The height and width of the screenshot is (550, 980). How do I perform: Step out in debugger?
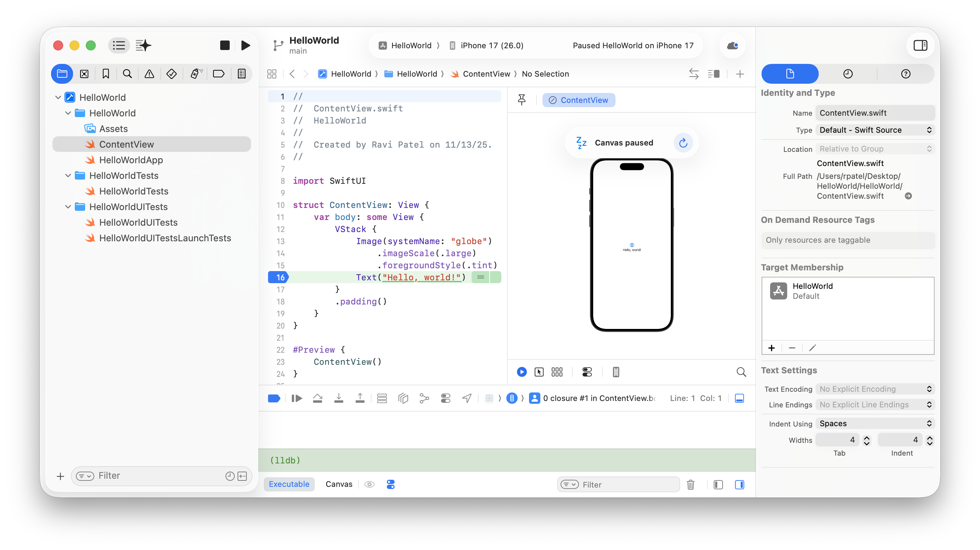point(360,398)
